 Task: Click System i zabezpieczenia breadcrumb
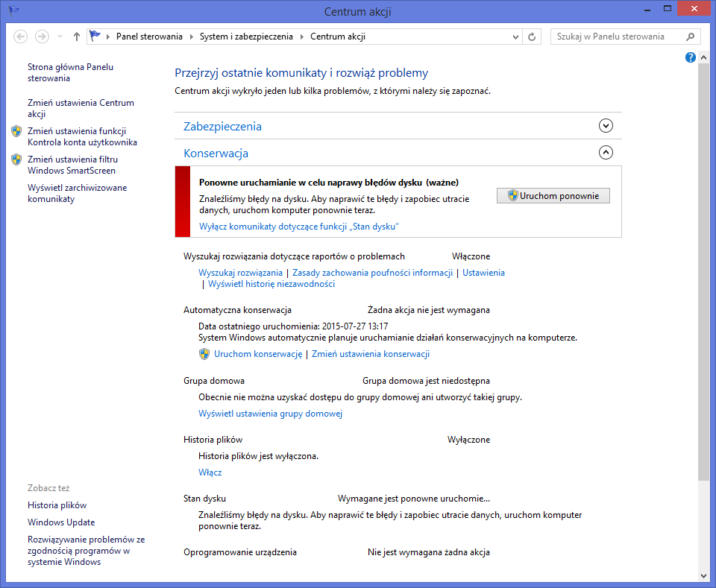[246, 37]
